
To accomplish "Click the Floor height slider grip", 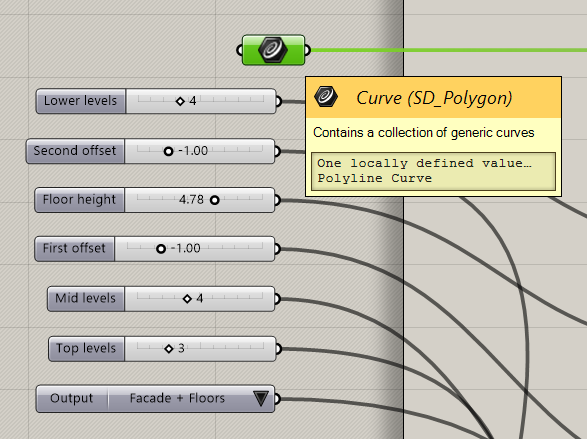I will tap(215, 200).
